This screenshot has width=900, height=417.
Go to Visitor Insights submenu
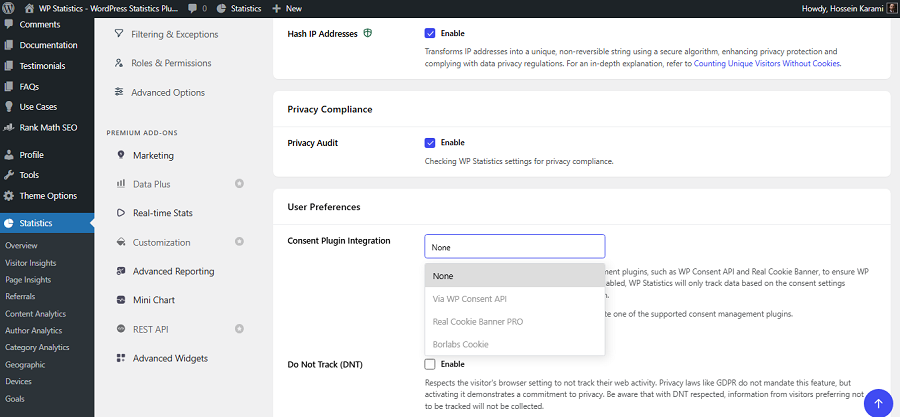click(30, 263)
